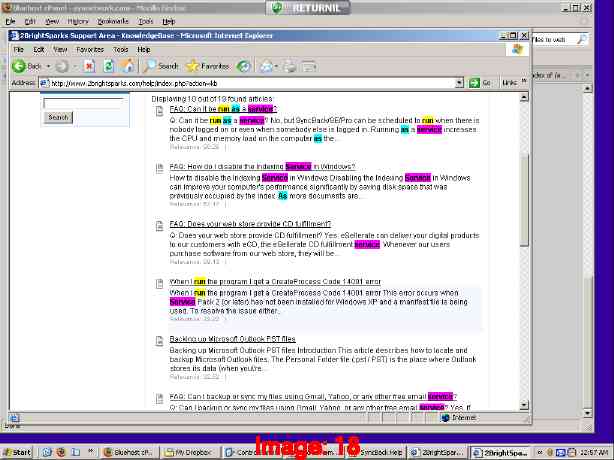614x460 pixels.
Task: Open 'FAQ: Can it be run as a service?' article
Action: (x=223, y=109)
